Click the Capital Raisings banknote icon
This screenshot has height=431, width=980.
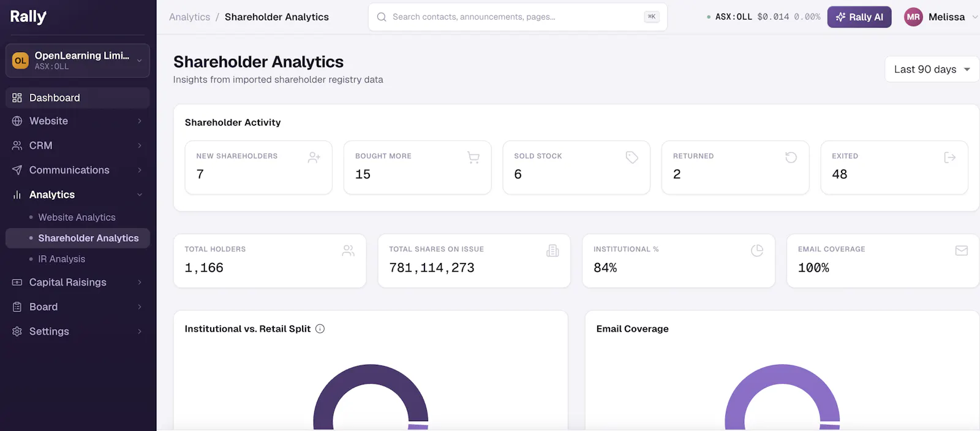coord(17,282)
